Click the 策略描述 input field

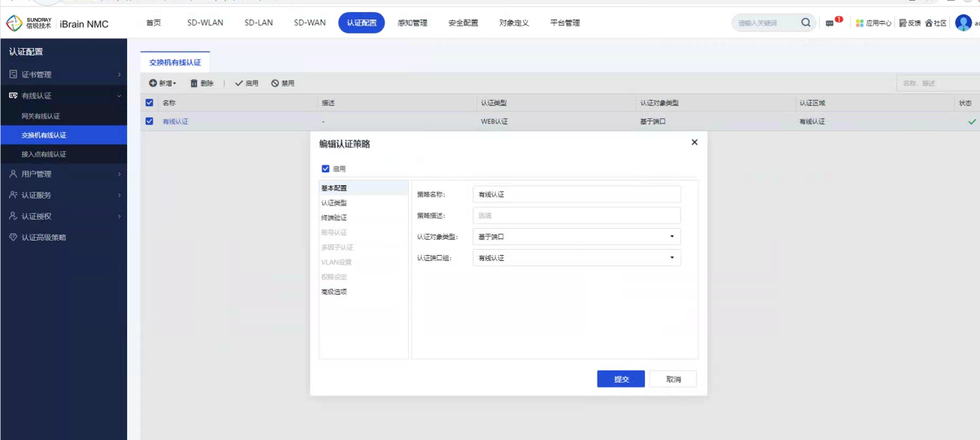pos(577,215)
